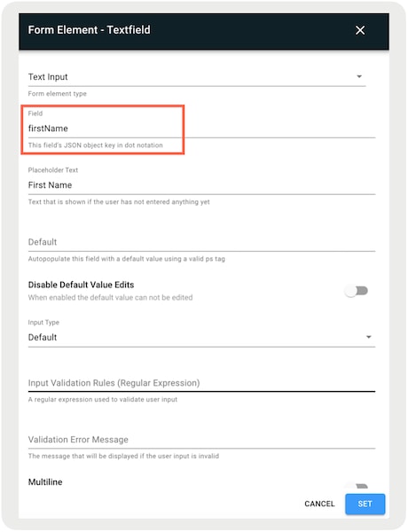Click the 'Autopopulate this field' hint text
The image size is (408, 532).
[127, 259]
